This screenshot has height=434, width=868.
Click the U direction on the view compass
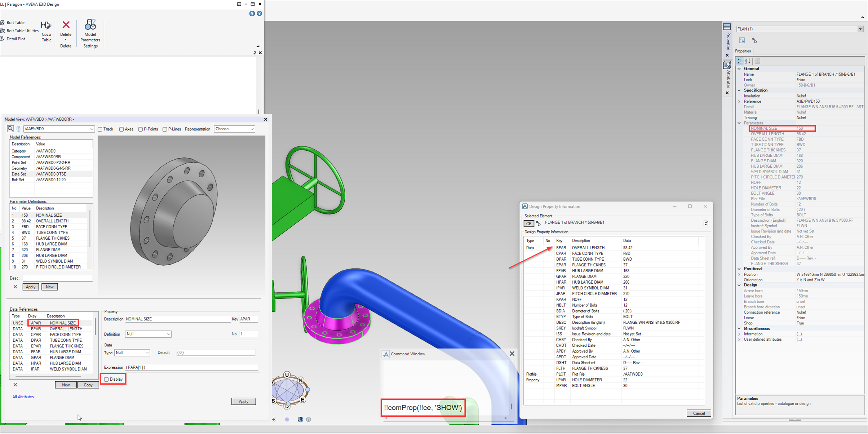click(287, 375)
